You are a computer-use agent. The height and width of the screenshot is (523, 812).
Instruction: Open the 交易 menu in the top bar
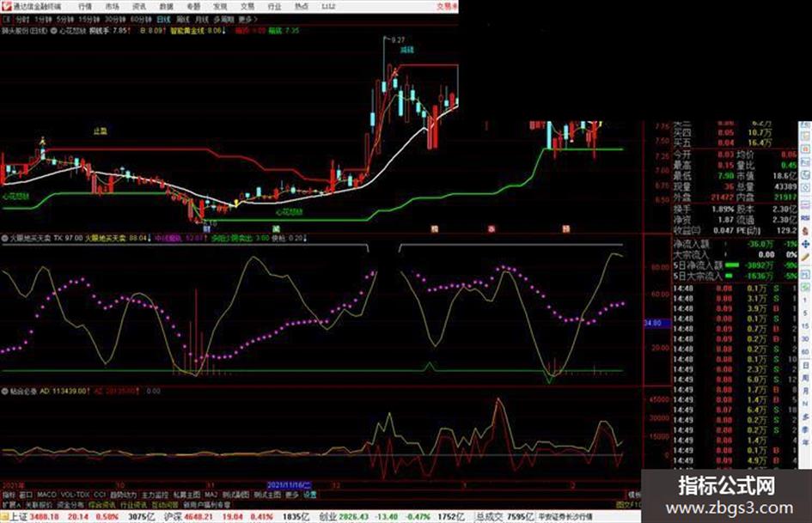click(247, 6)
